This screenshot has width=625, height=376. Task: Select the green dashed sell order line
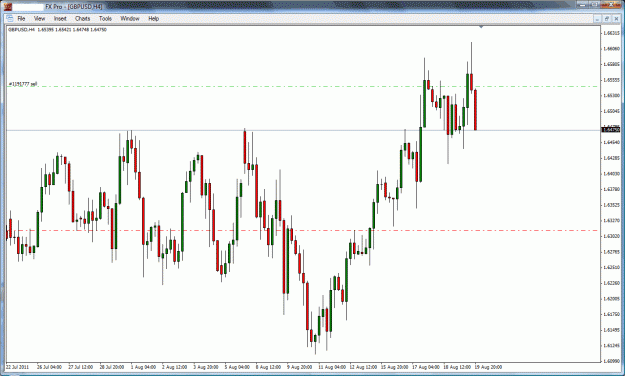pos(303,86)
